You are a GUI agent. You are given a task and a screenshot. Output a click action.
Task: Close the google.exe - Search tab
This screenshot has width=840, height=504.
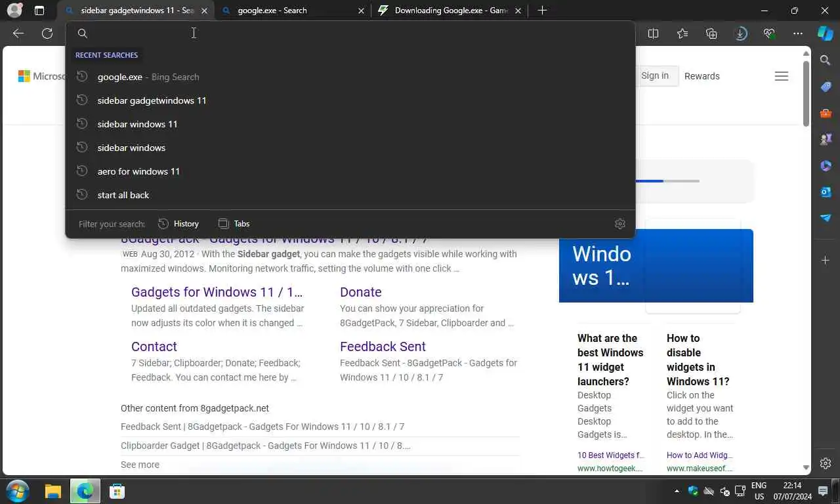tap(362, 10)
